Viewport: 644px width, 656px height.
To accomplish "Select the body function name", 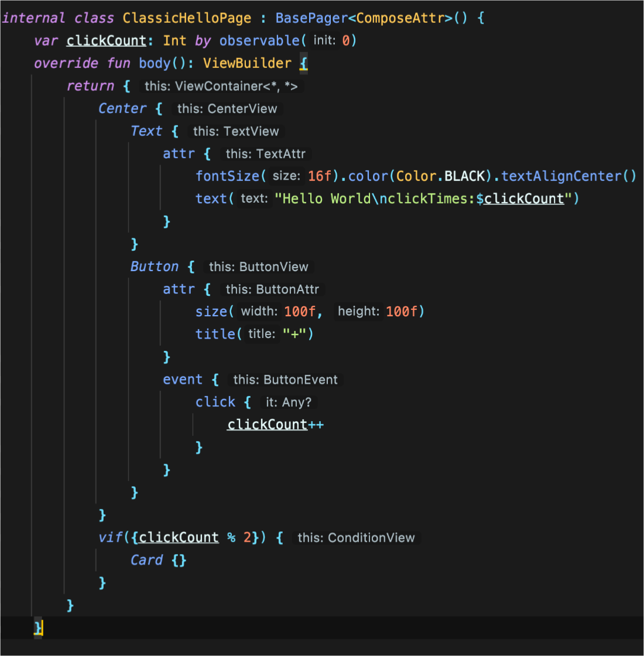I will pyautogui.click(x=155, y=63).
